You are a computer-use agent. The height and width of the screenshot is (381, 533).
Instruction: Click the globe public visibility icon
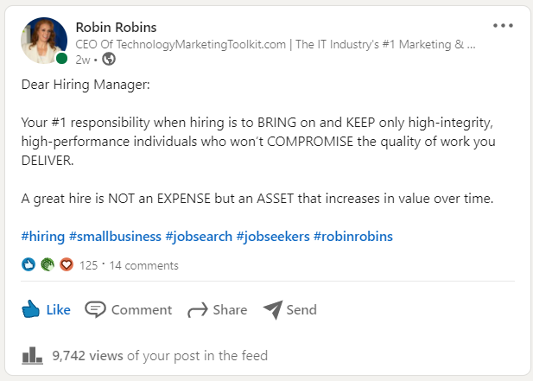point(109,59)
